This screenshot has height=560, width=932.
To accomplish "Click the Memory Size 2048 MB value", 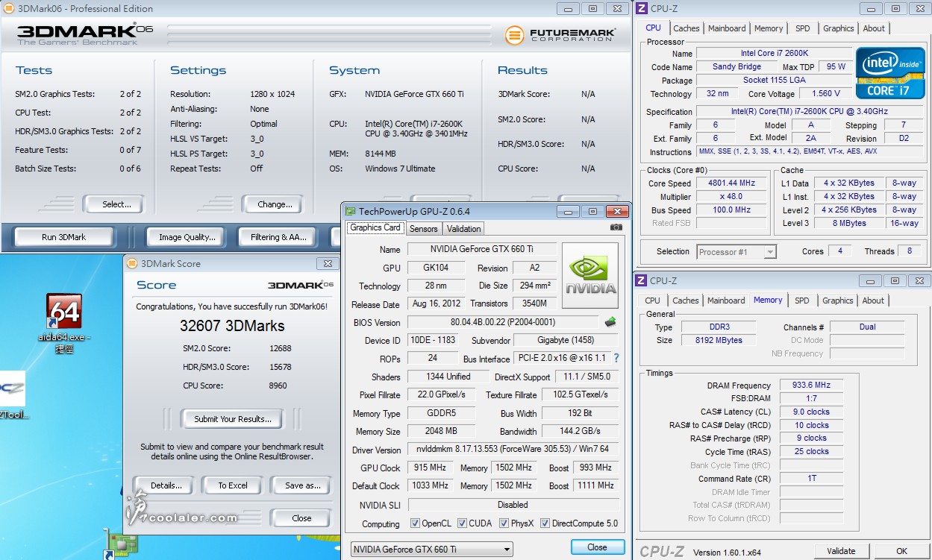I will point(441,431).
